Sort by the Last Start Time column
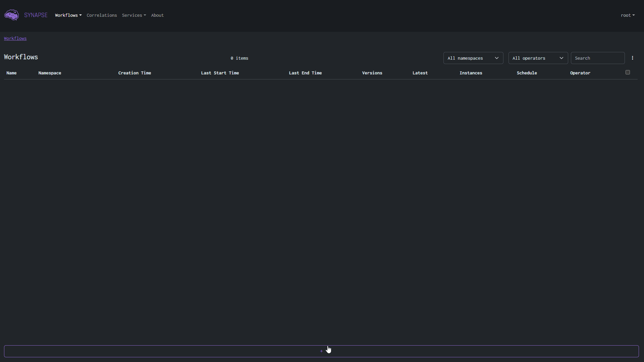Viewport: 644px width, 362px height. click(220, 73)
